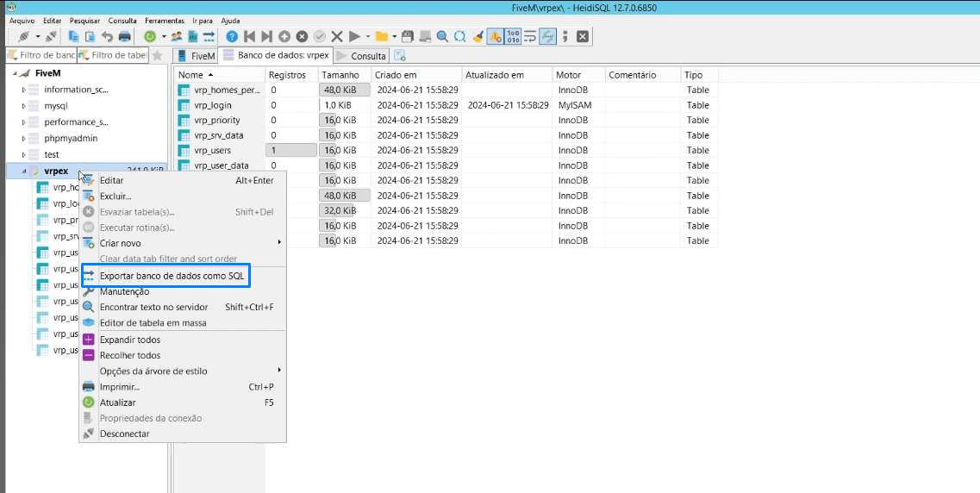980x493 pixels.
Task: Click the delete row circle-x icon
Action: point(302,36)
